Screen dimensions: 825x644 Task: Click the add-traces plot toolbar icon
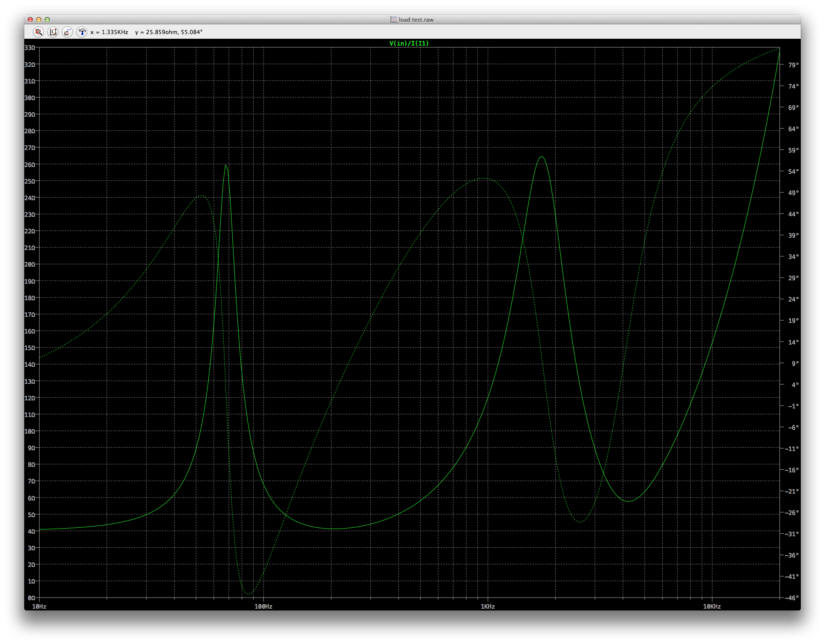point(67,32)
